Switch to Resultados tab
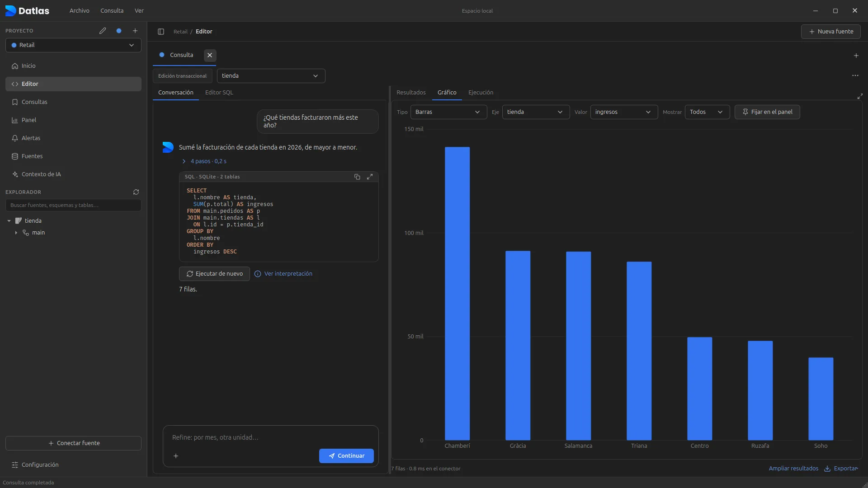 tap(411, 92)
